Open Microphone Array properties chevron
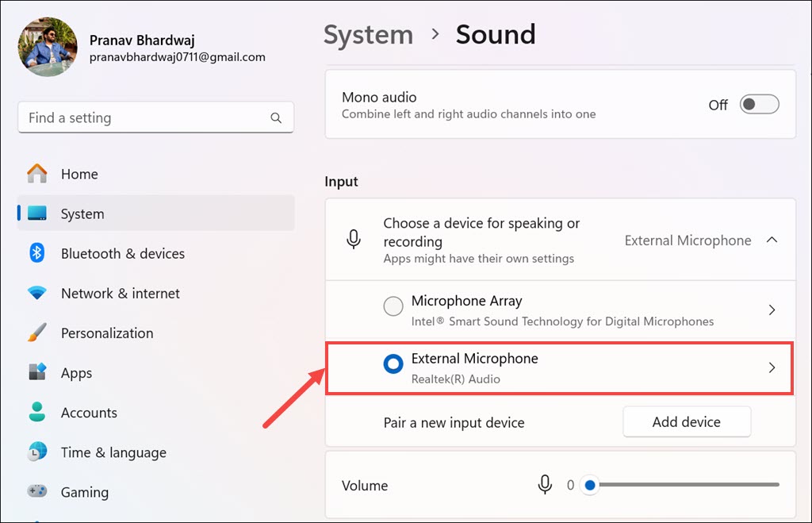The height and width of the screenshot is (523, 812). pyautogui.click(x=772, y=310)
